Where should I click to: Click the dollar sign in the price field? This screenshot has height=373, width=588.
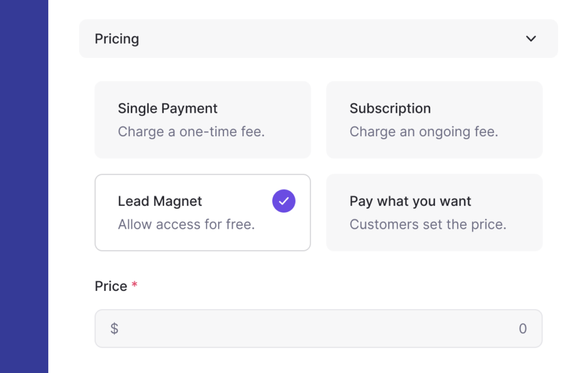[x=114, y=328]
